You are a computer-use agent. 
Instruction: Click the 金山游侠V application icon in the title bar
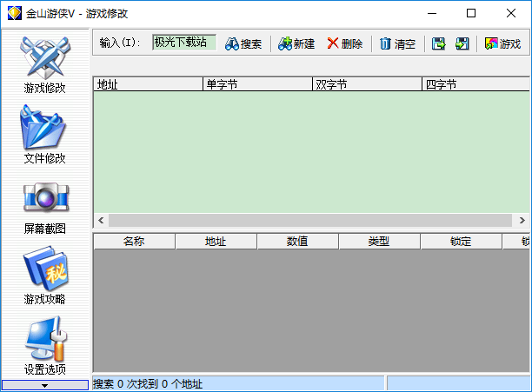(x=15, y=13)
